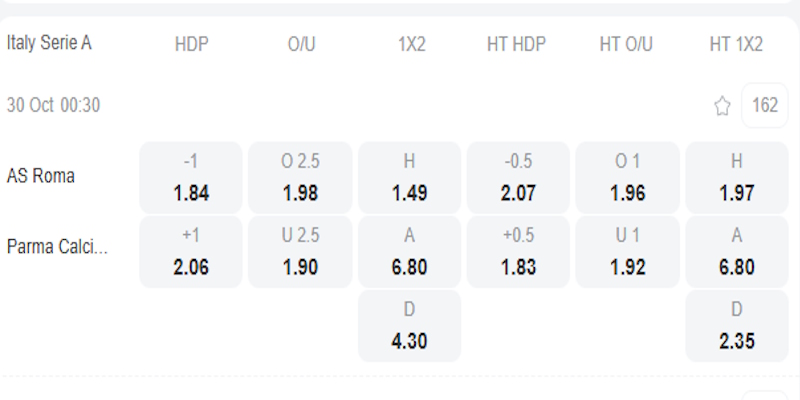This screenshot has width=800, height=400.
Task: Pick half-time Over 1 at 1.96
Action: [627, 177]
